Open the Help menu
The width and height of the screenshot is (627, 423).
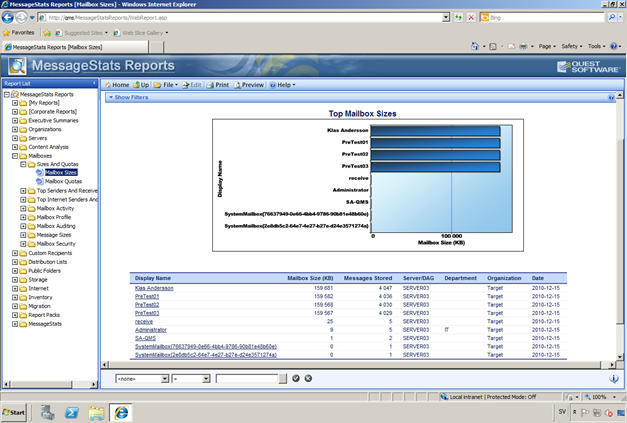(282, 85)
